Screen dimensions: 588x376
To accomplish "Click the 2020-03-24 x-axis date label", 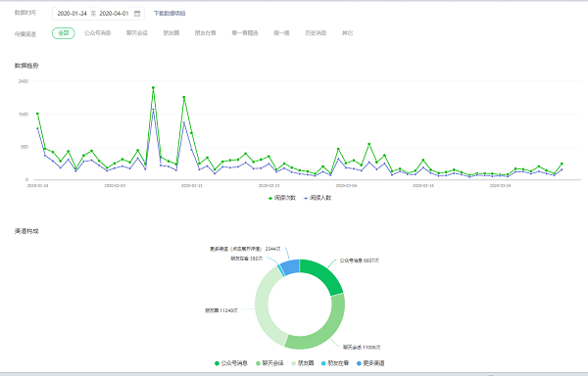I will 500,186.
